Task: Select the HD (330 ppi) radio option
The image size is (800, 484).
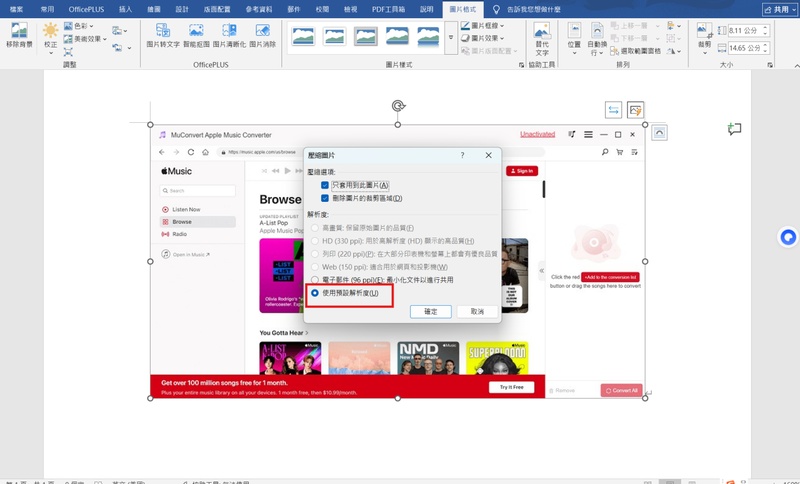Action: [x=315, y=241]
